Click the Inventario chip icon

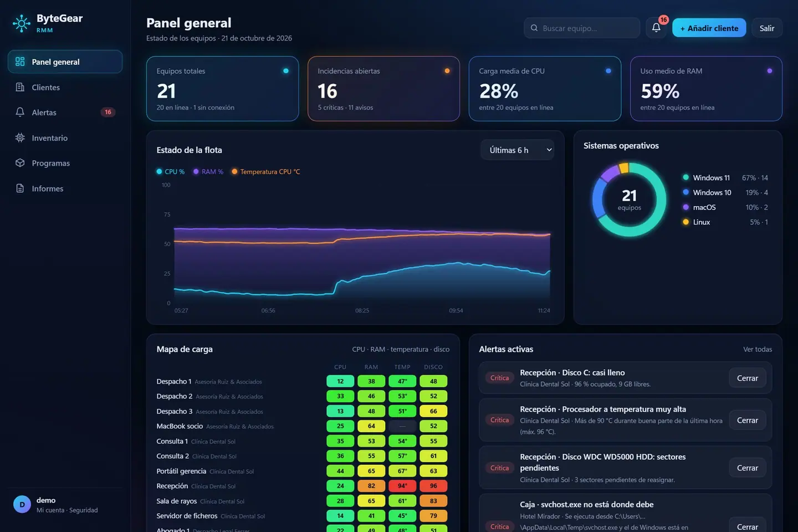coord(20,137)
